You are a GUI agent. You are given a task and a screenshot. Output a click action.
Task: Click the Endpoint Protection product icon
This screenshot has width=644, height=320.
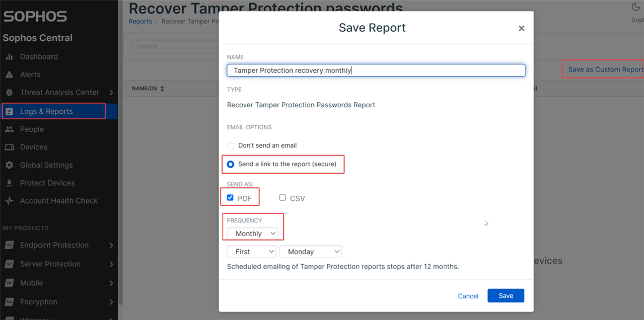point(9,246)
